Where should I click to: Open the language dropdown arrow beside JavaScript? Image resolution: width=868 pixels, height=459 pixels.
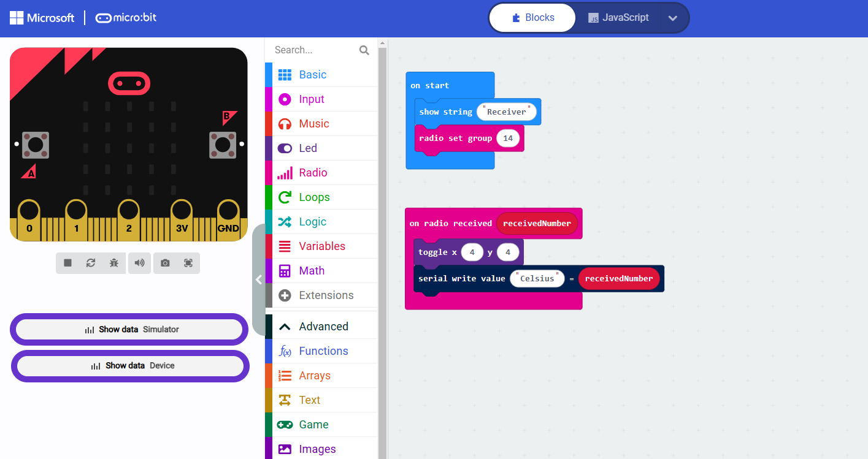672,18
